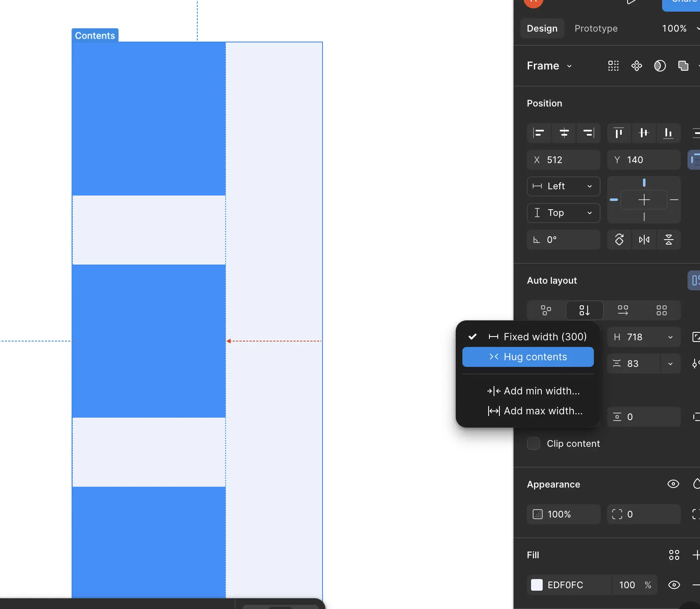Choose Hug contents from the menu
Image resolution: width=700 pixels, height=609 pixels.
tap(528, 357)
